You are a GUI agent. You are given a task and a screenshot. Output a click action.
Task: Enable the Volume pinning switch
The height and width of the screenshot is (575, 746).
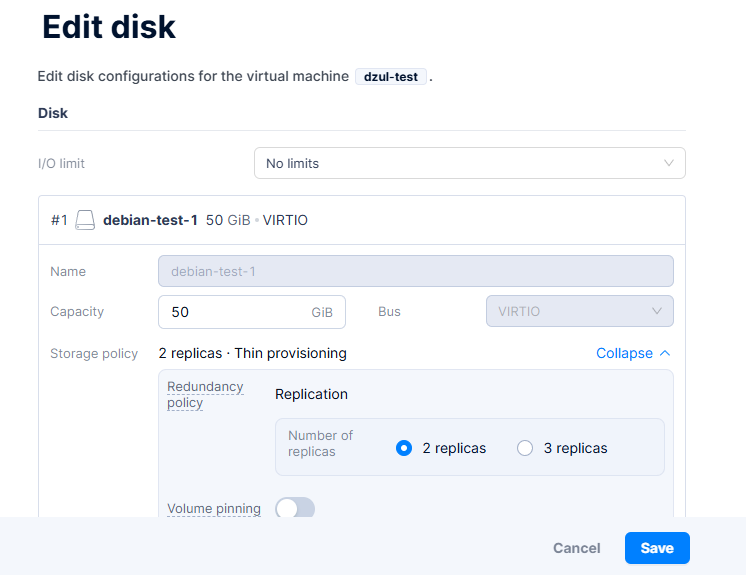point(295,509)
